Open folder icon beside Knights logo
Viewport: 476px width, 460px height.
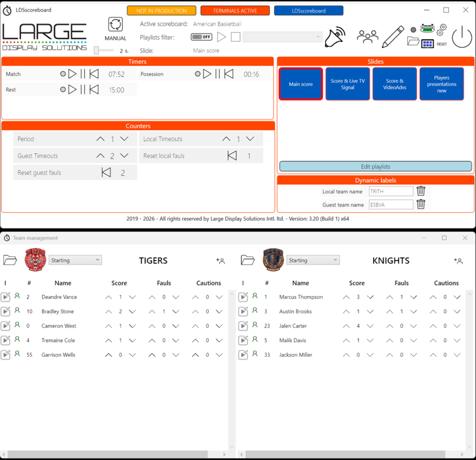click(248, 260)
